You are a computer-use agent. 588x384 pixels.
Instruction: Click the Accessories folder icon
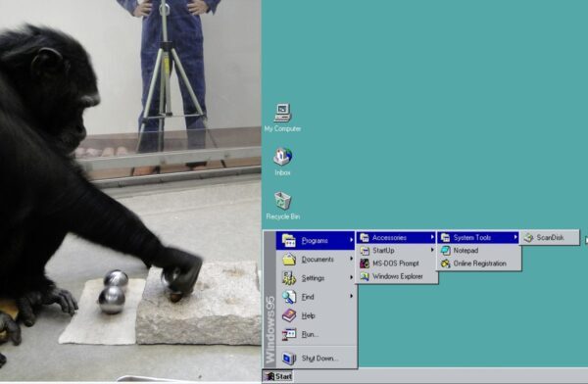coord(365,237)
